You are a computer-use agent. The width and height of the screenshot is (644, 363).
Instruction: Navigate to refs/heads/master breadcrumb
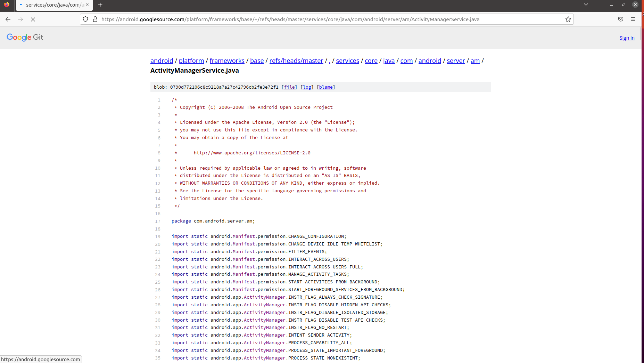296,60
